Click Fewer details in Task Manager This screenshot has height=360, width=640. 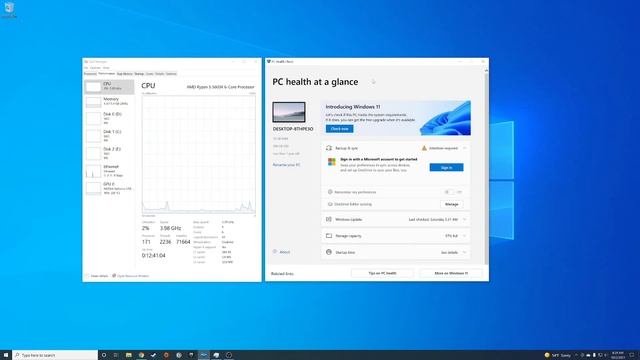(97, 276)
